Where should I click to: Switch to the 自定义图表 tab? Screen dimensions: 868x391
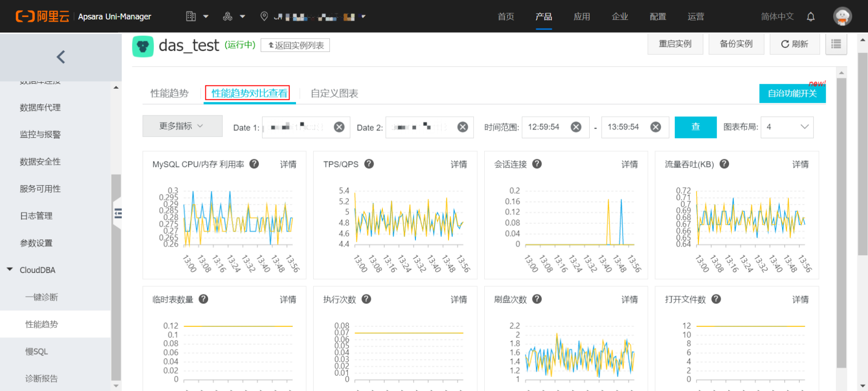click(334, 93)
